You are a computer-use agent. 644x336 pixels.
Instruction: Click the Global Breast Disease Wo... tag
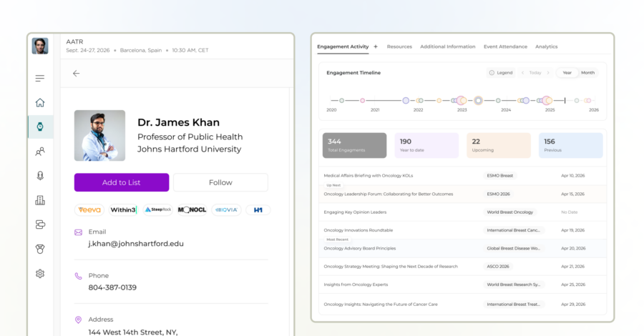click(513, 248)
